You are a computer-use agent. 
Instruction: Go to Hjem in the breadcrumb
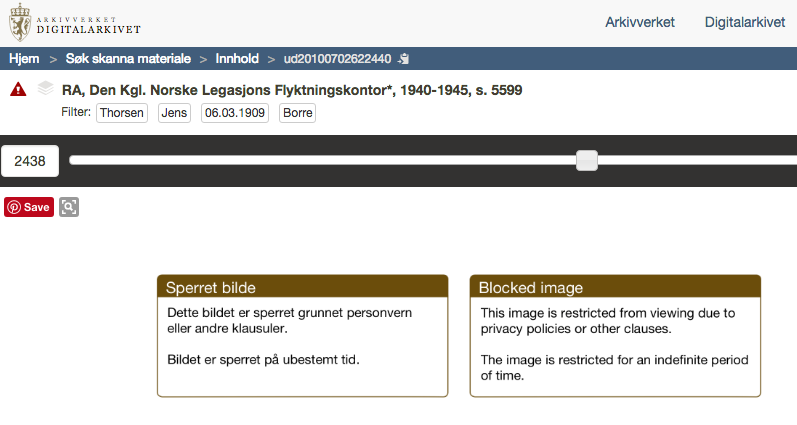(x=24, y=59)
